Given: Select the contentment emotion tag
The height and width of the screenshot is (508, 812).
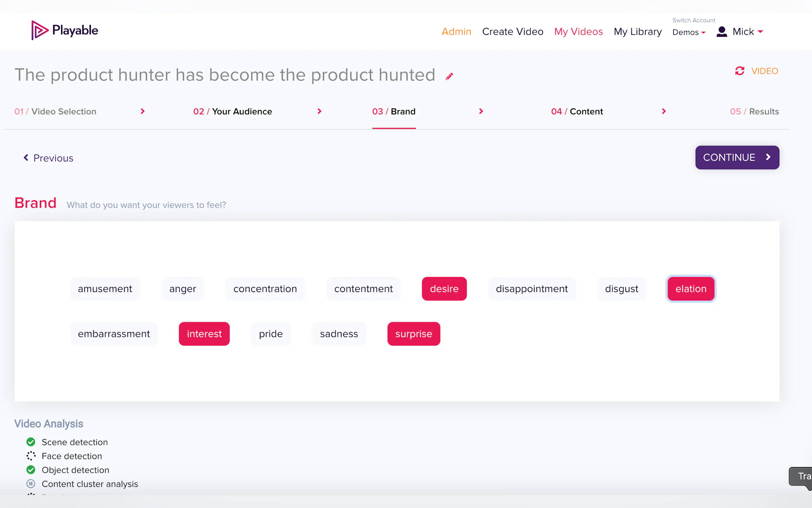Looking at the screenshot, I should [x=363, y=289].
